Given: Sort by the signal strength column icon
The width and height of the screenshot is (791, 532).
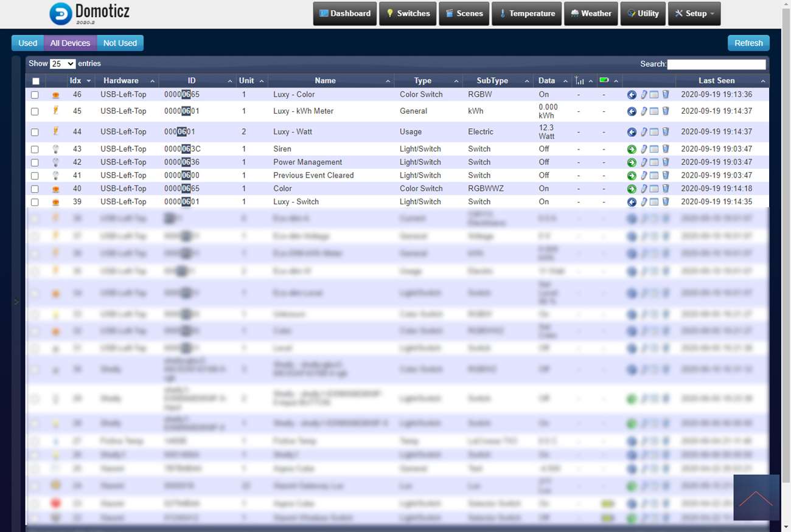Looking at the screenshot, I should point(579,81).
